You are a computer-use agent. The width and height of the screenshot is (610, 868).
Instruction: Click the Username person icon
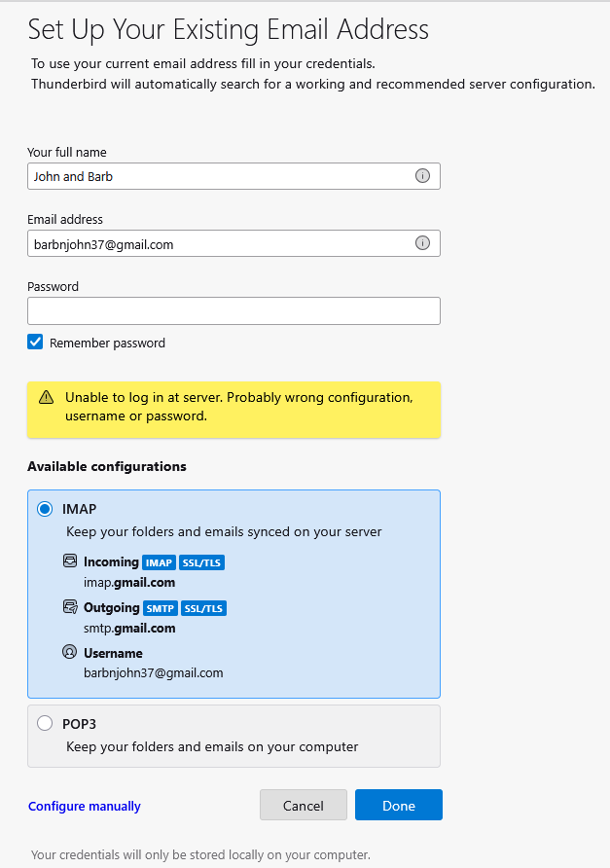coord(69,653)
